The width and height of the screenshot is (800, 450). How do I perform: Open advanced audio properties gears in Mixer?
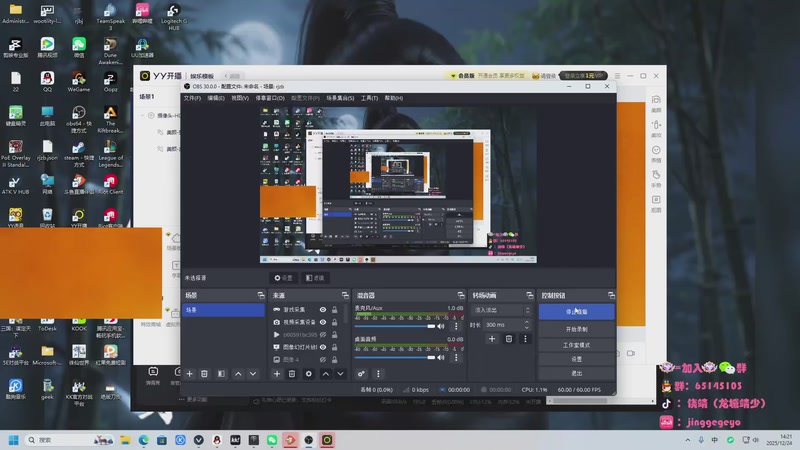[361, 374]
